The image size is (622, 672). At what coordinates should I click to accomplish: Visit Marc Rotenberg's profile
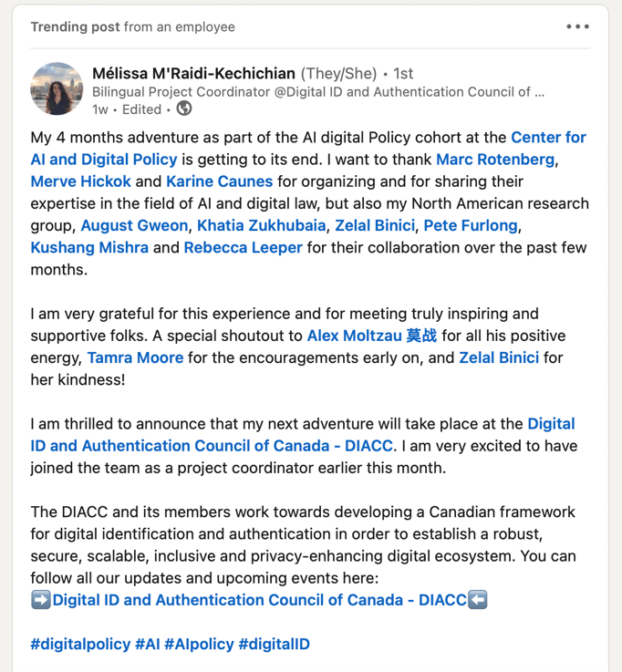tap(494, 160)
